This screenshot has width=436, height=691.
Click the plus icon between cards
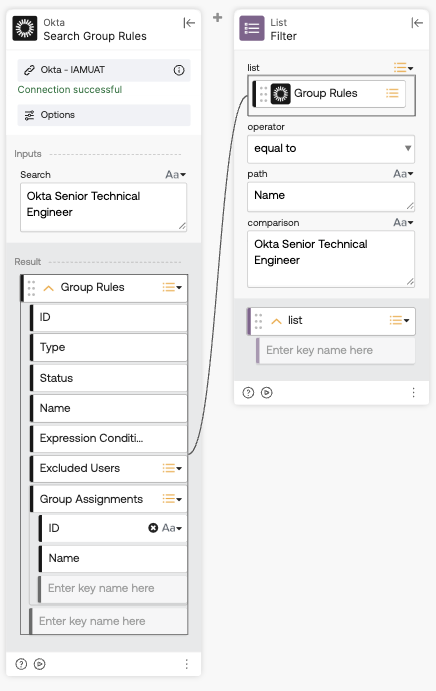click(x=217, y=18)
